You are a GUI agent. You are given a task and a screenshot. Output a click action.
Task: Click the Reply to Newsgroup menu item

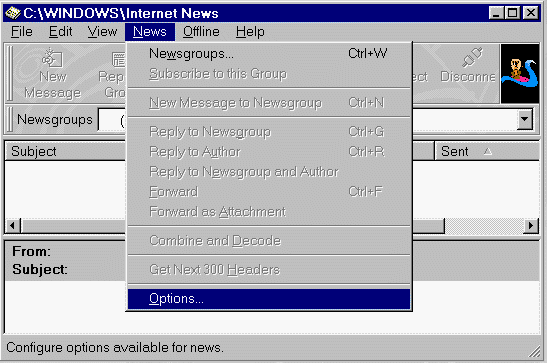point(269,132)
